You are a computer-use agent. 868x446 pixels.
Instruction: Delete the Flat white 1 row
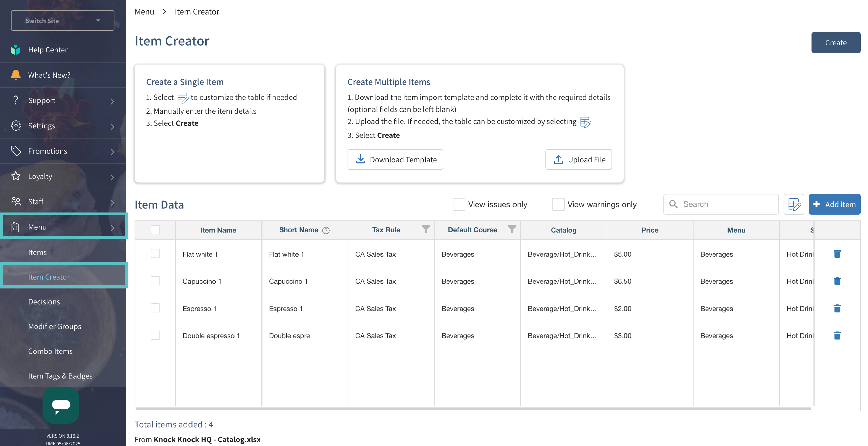pyautogui.click(x=837, y=254)
